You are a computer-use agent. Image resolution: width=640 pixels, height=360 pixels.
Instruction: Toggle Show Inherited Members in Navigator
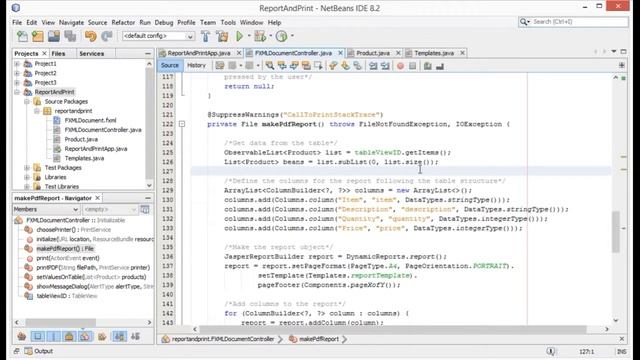22,336
